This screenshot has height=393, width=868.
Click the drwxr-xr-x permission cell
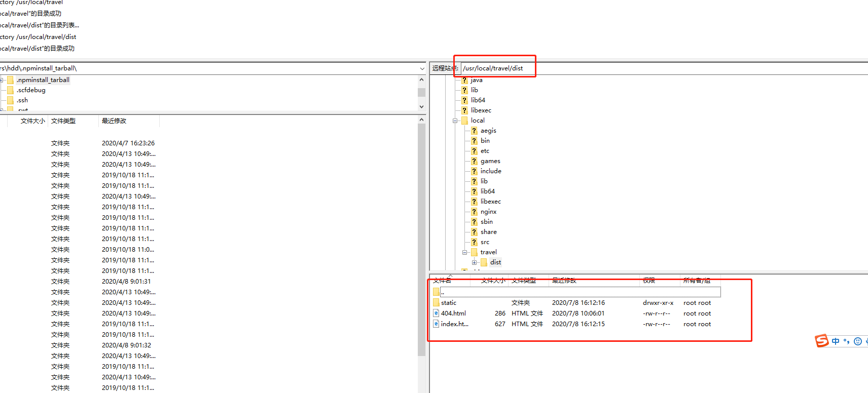point(658,303)
